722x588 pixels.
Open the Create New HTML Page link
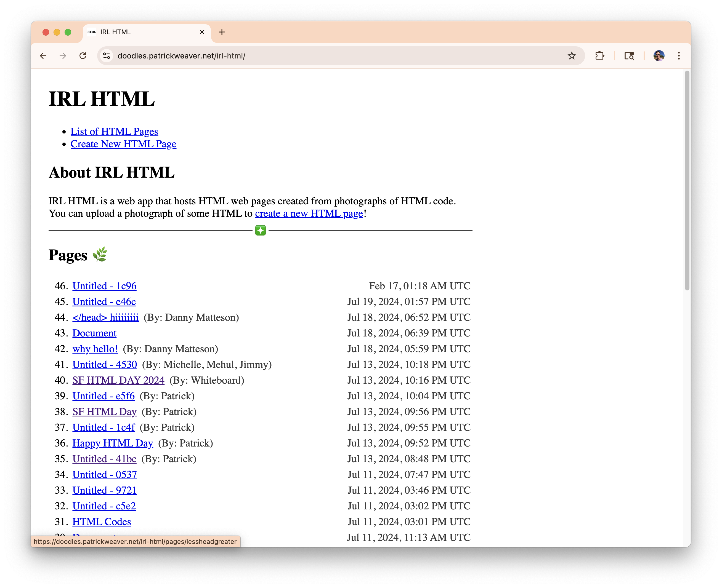coord(123,144)
